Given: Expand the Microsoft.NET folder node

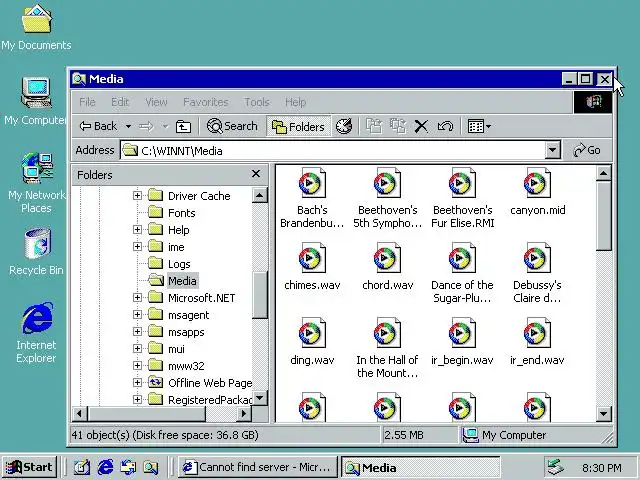Looking at the screenshot, I should point(137,298).
